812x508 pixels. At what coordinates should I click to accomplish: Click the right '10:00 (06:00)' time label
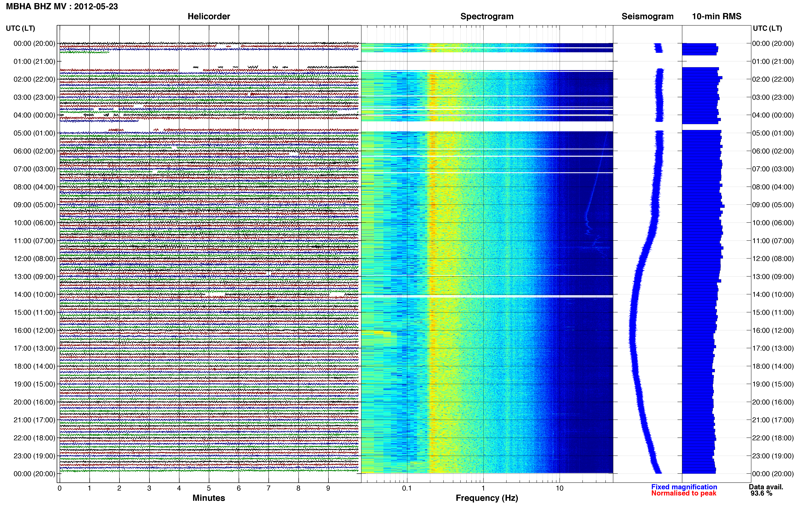[x=773, y=223]
